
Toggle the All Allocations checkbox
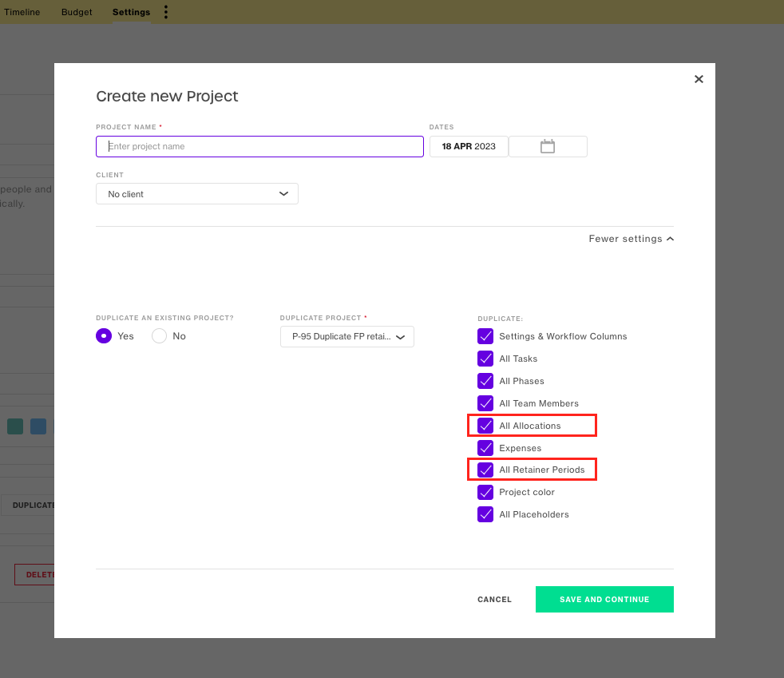[485, 426]
